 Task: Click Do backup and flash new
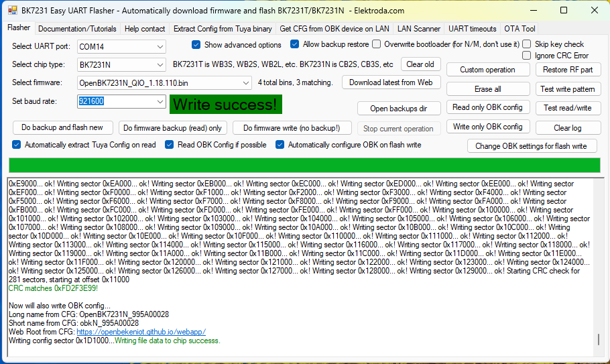[x=62, y=127]
